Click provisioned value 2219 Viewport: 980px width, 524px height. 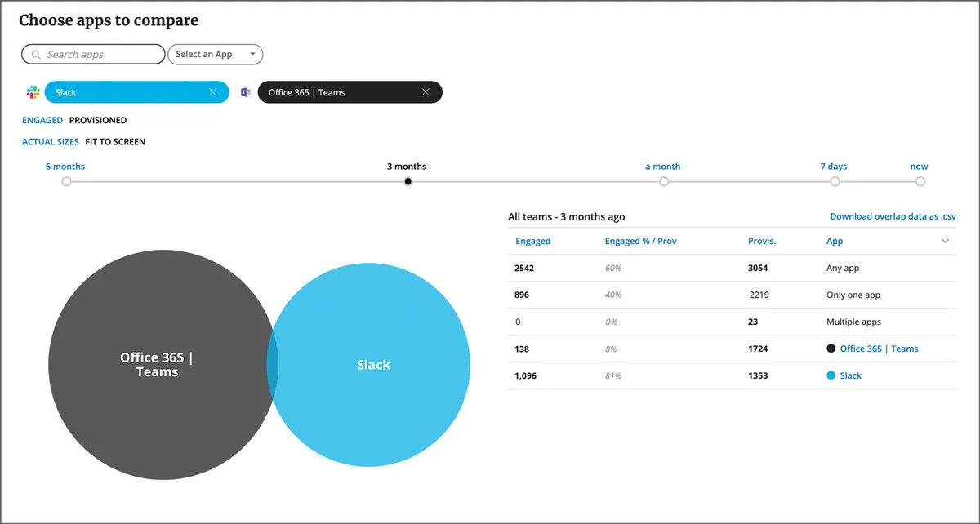tap(759, 295)
